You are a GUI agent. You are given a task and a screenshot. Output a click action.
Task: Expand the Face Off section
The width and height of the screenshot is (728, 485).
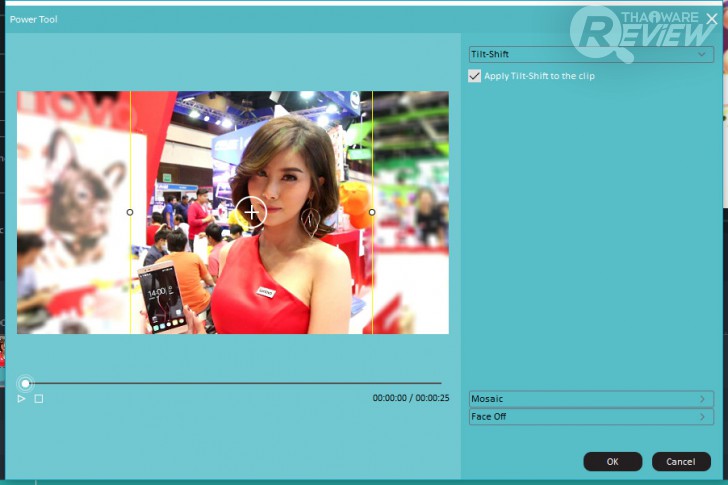click(591, 416)
